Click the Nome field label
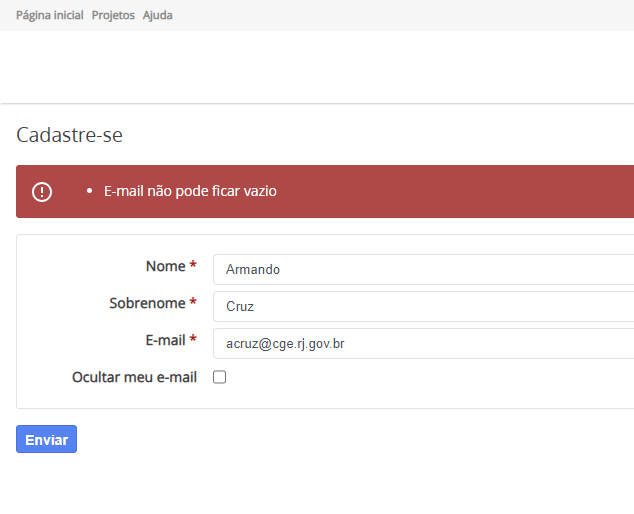The image size is (634, 514). 165,266
